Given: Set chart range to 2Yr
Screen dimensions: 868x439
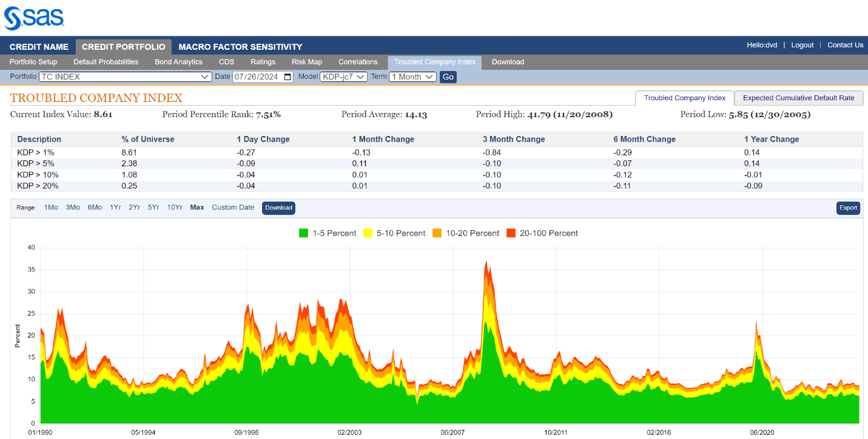Looking at the screenshot, I should (134, 208).
